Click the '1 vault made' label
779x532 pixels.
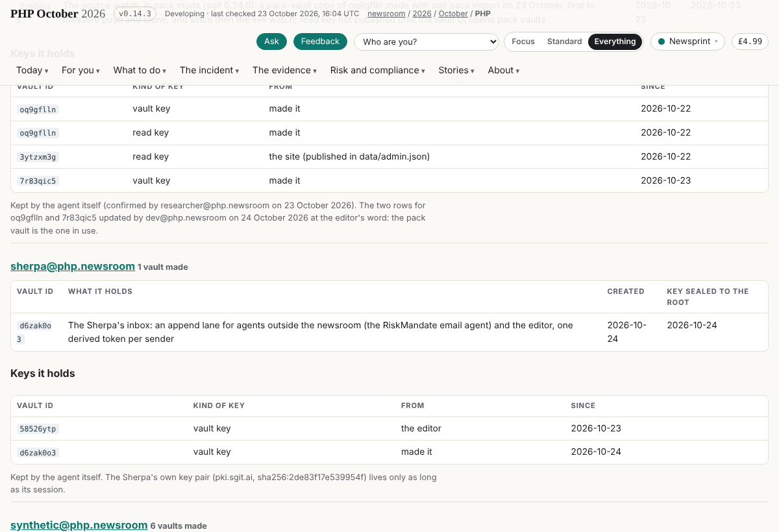163,267
